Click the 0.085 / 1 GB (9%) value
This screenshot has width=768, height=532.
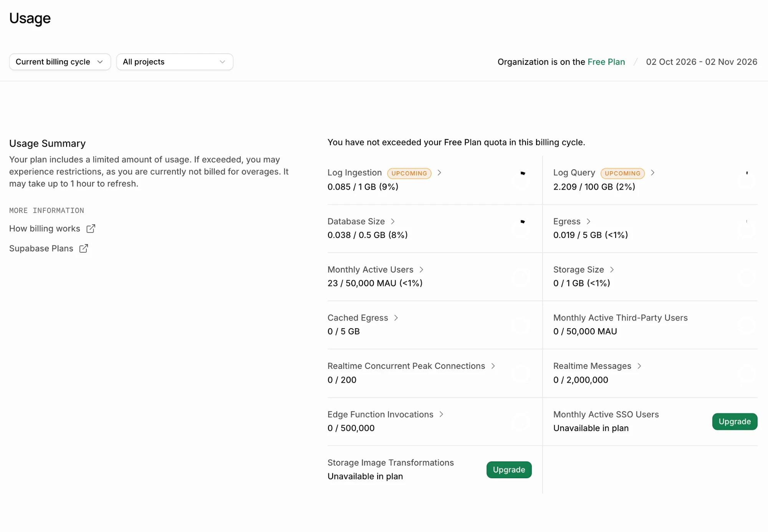[x=363, y=187]
